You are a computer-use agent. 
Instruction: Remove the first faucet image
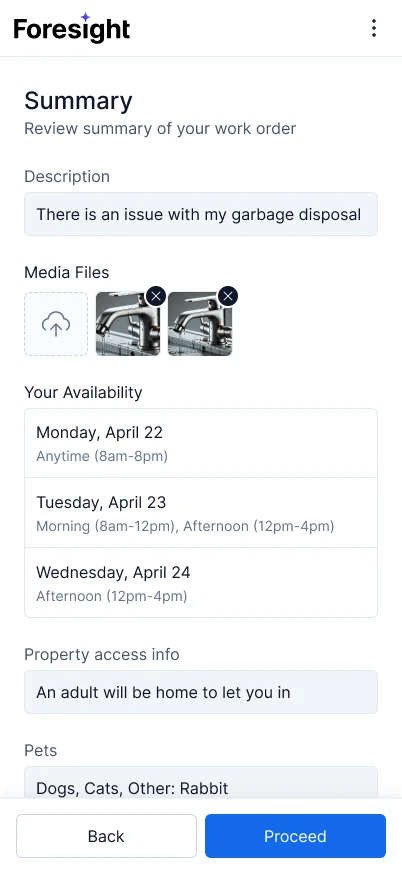(156, 296)
